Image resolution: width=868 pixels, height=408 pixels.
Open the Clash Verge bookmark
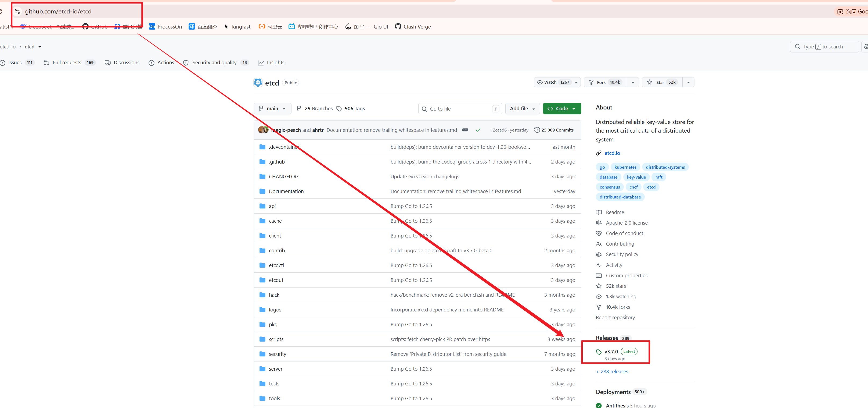[413, 27]
